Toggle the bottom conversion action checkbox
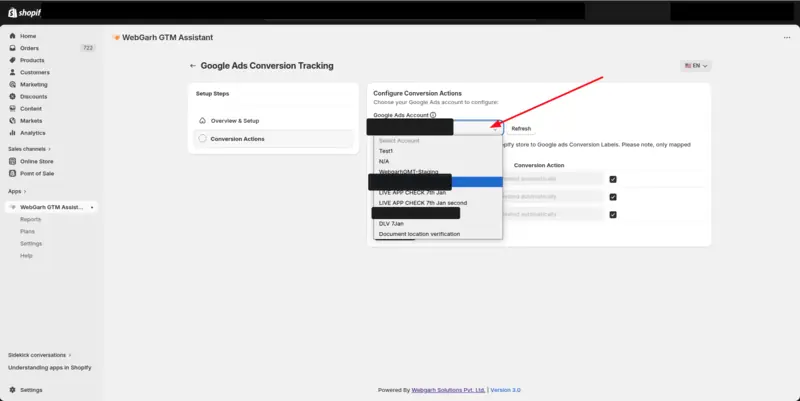Image resolution: width=800 pixels, height=401 pixels. [613, 215]
